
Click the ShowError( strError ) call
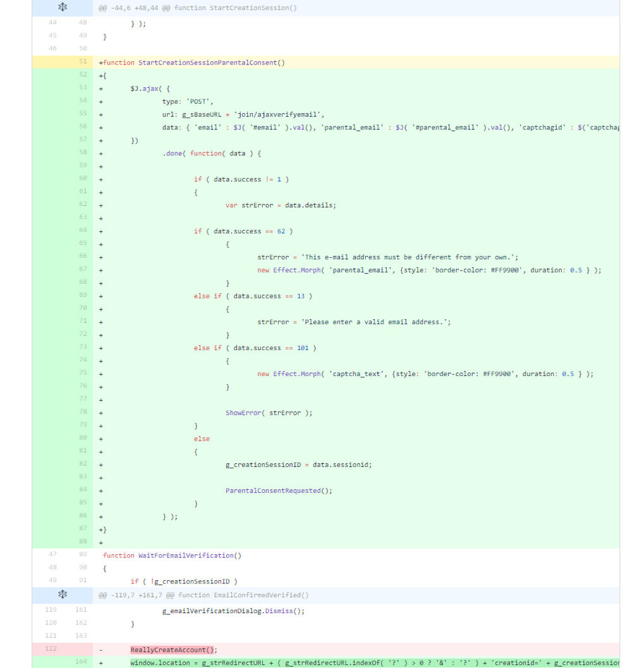(269, 413)
